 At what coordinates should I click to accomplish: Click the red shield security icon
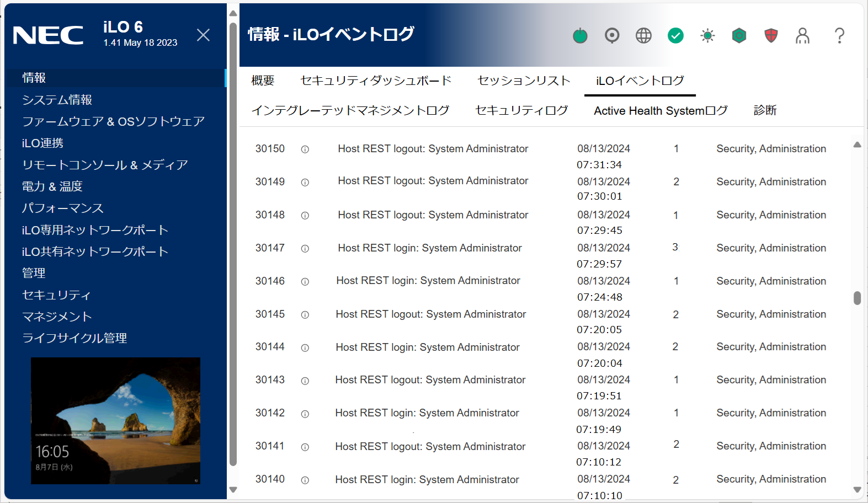(771, 36)
